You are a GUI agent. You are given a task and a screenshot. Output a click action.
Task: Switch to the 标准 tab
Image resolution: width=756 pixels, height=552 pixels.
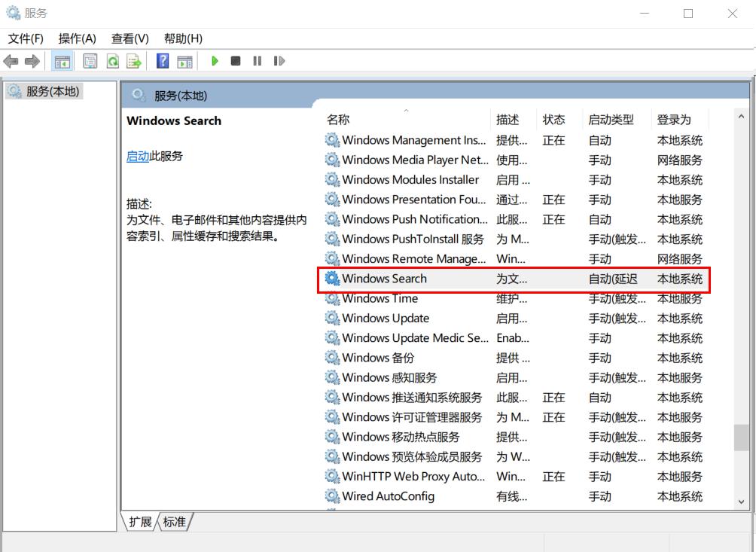(174, 522)
